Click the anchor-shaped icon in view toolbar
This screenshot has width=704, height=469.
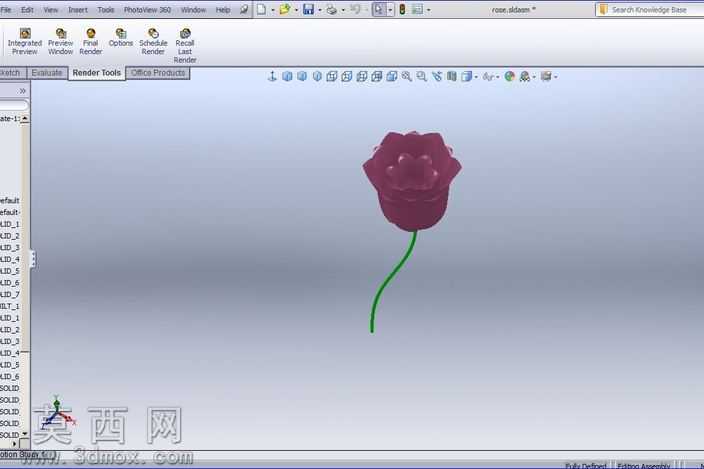pyautogui.click(x=272, y=76)
